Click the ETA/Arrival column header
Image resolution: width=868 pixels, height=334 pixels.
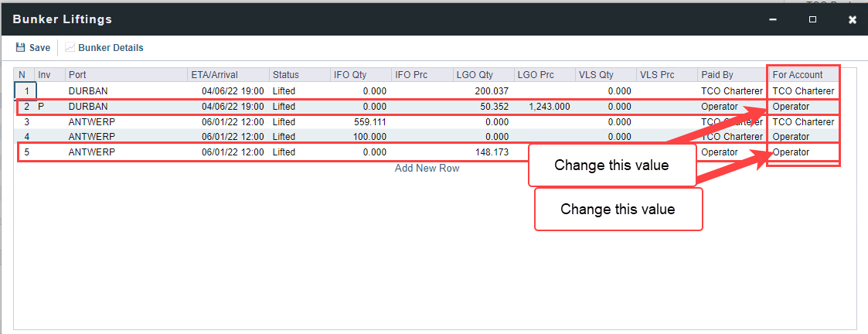pos(214,75)
